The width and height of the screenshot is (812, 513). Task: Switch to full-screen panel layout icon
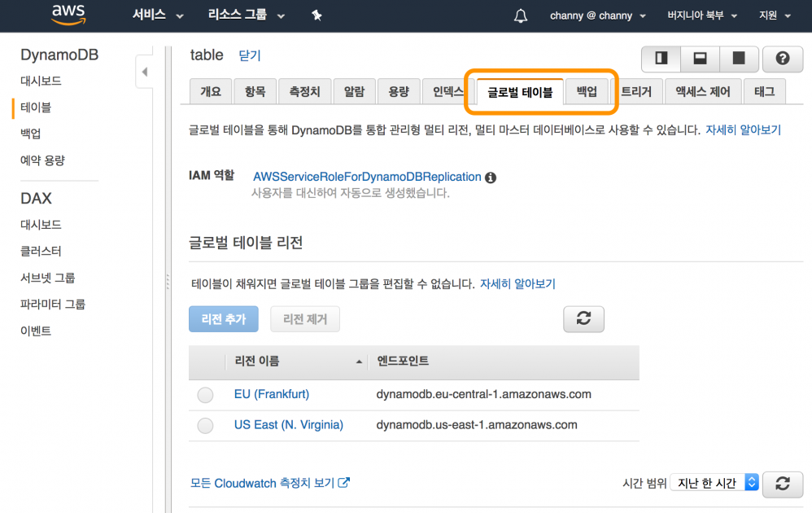point(739,59)
